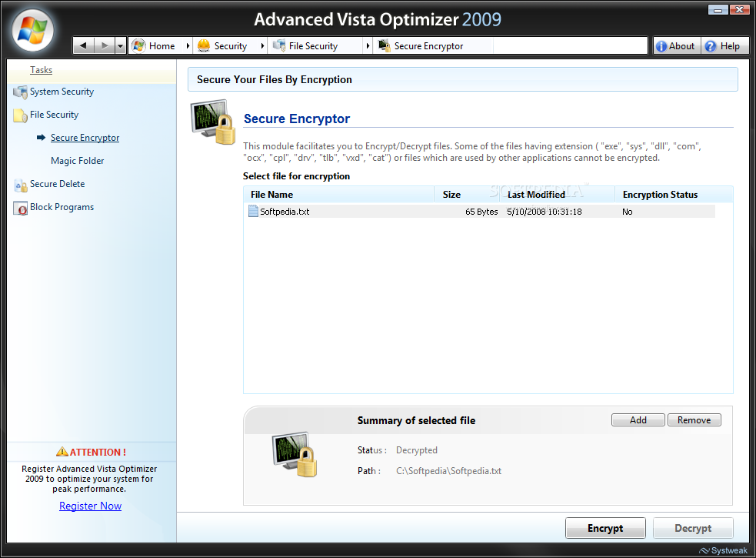Viewport: 756px width, 558px height.
Task: Click the arrow beside Secure Encryptor in sidebar
Action: (x=41, y=138)
